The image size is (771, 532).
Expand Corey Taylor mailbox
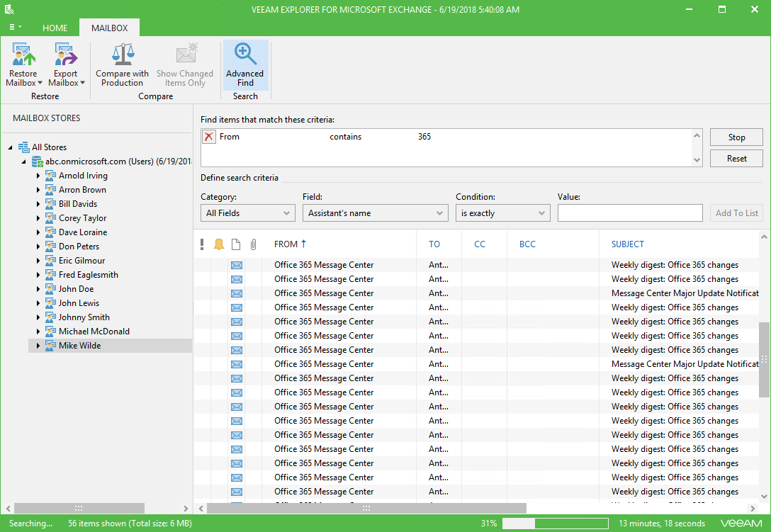click(38, 217)
